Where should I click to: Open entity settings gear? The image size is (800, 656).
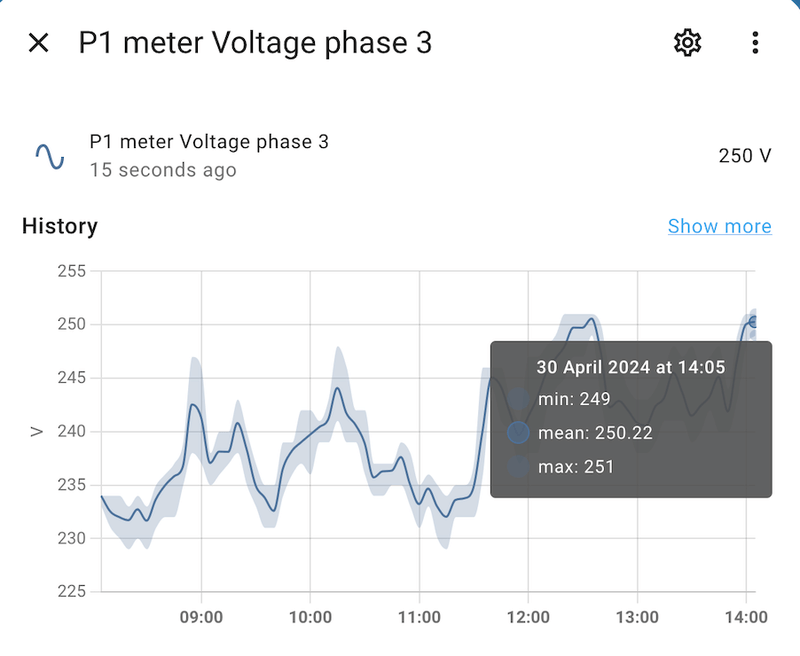pyautogui.click(x=687, y=43)
